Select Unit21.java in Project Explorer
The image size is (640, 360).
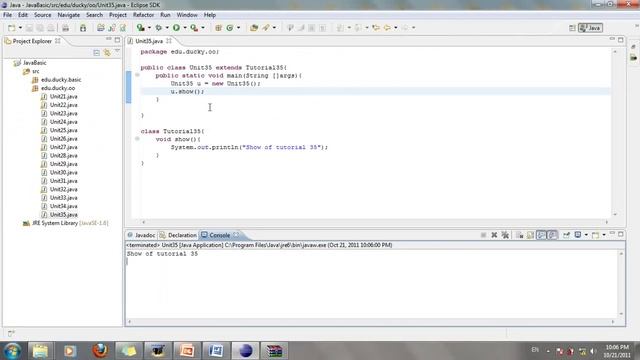coord(59,96)
